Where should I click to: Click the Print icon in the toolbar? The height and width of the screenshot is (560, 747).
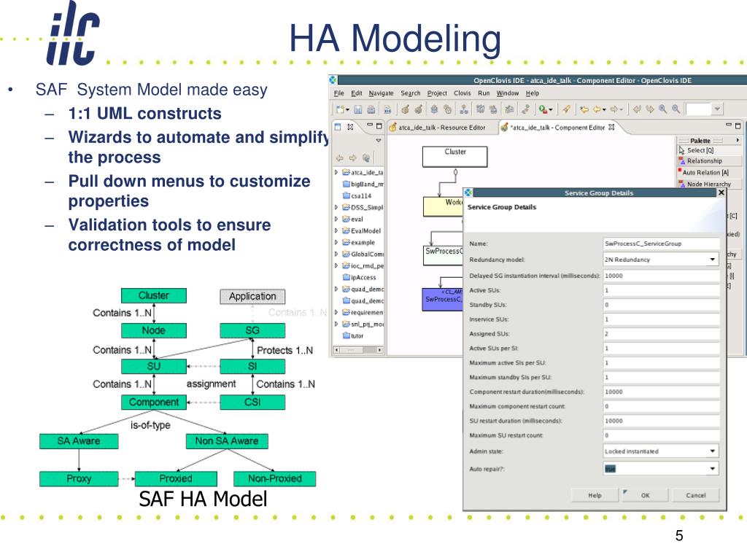pos(371,109)
